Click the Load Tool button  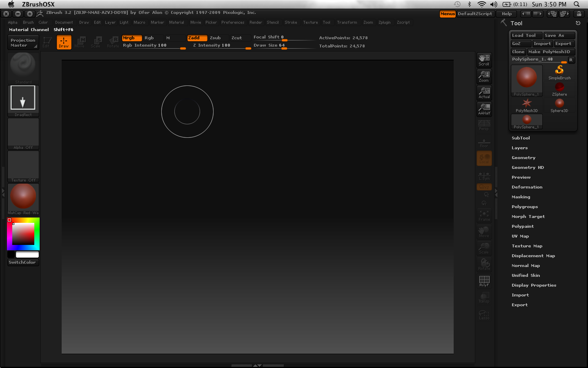(x=527, y=36)
